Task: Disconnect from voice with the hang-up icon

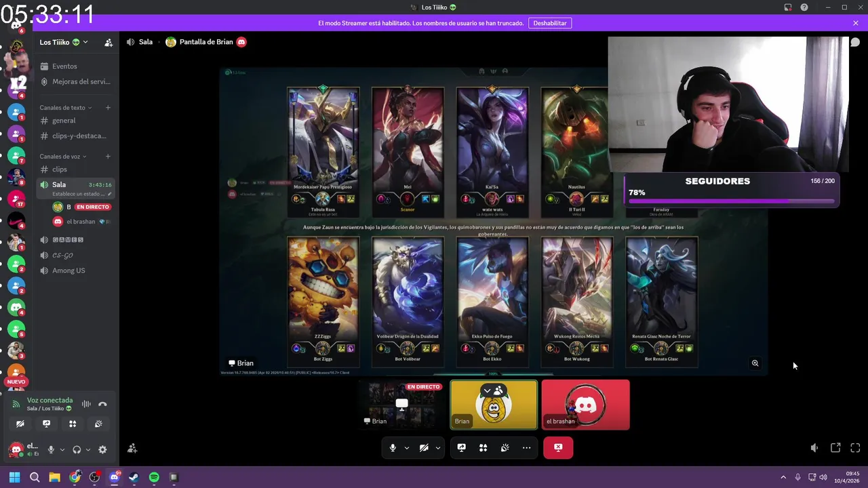Action: (x=102, y=404)
